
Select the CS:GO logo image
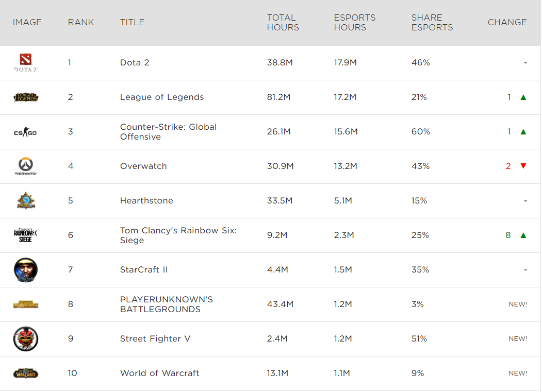tap(25, 132)
